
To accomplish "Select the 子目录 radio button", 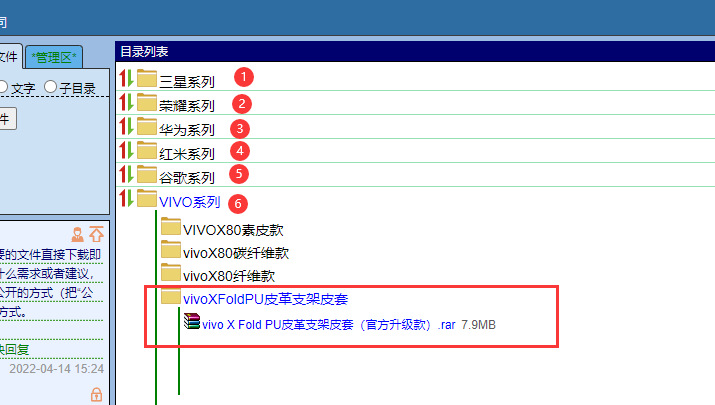I will click(x=50, y=87).
